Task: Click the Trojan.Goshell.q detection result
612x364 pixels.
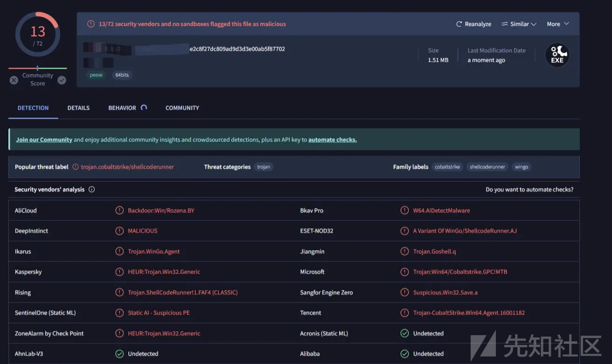Action: pos(434,252)
